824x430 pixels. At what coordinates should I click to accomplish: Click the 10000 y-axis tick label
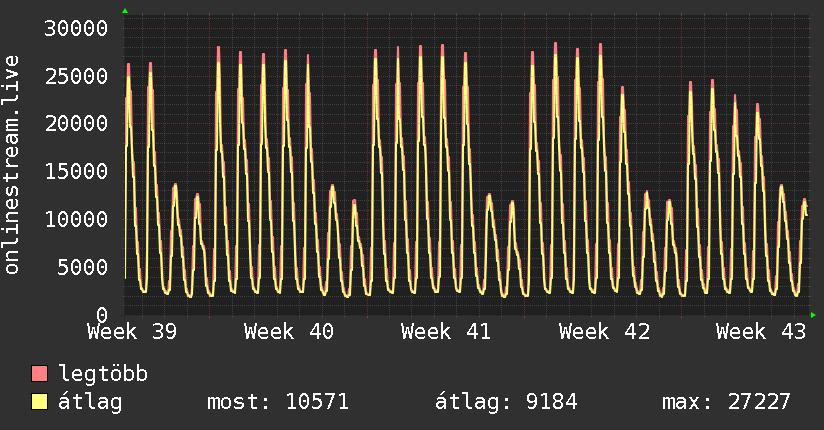point(76,219)
